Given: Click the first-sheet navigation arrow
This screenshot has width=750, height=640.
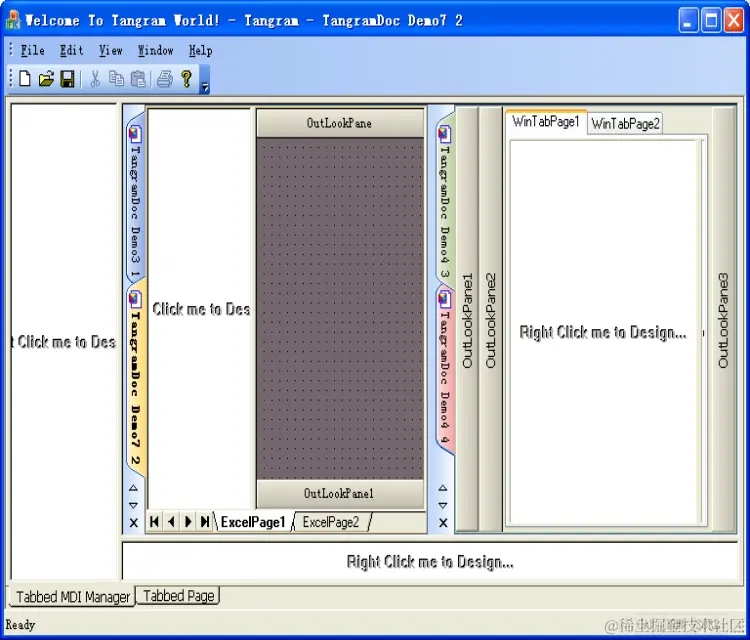Looking at the screenshot, I should pos(154,521).
